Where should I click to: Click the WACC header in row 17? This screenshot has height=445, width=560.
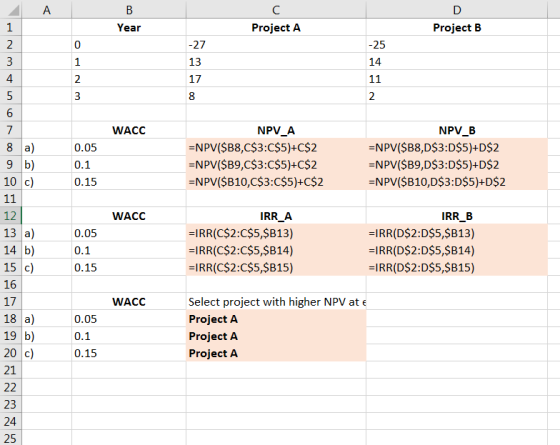click(x=129, y=302)
